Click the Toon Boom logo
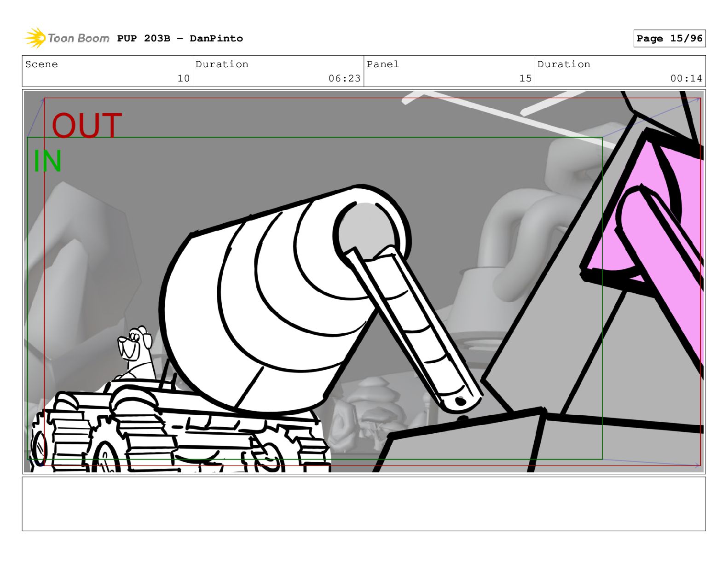728x564 pixels. (67, 38)
